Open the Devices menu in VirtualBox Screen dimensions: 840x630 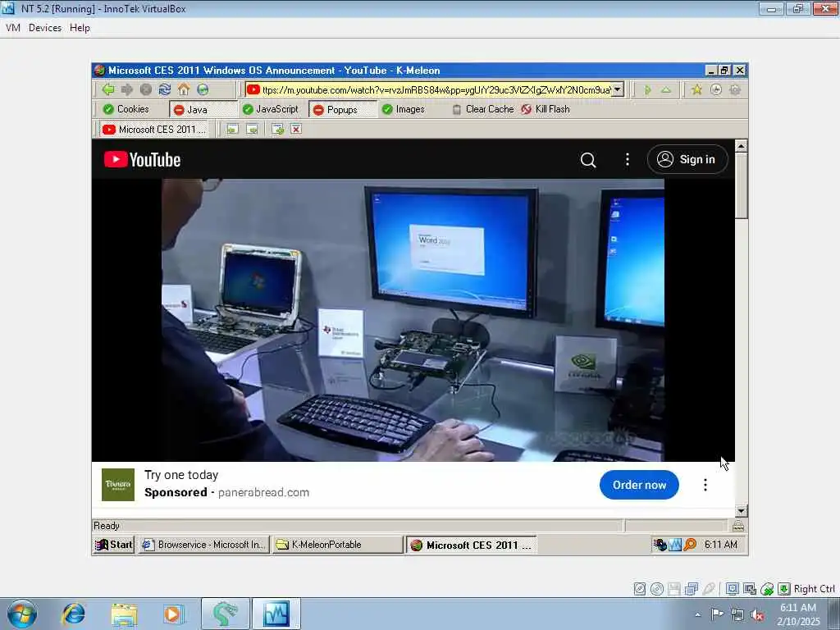pyautogui.click(x=45, y=28)
